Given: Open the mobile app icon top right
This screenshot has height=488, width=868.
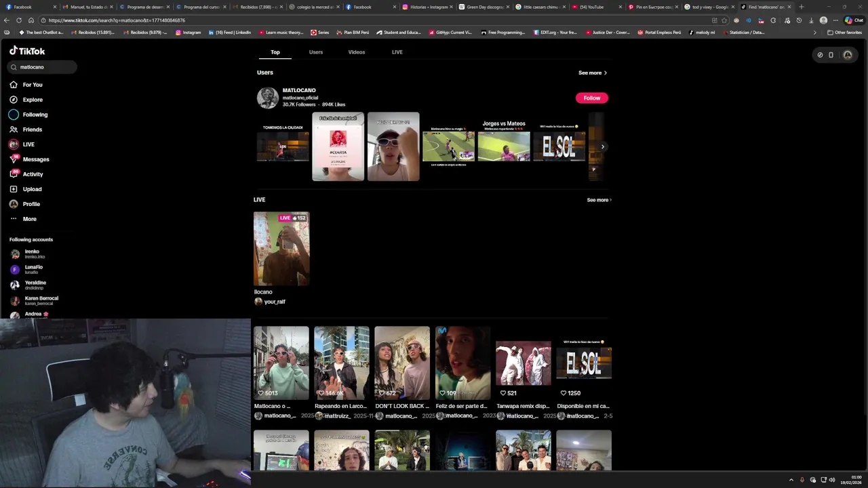Looking at the screenshot, I should pyautogui.click(x=831, y=55).
